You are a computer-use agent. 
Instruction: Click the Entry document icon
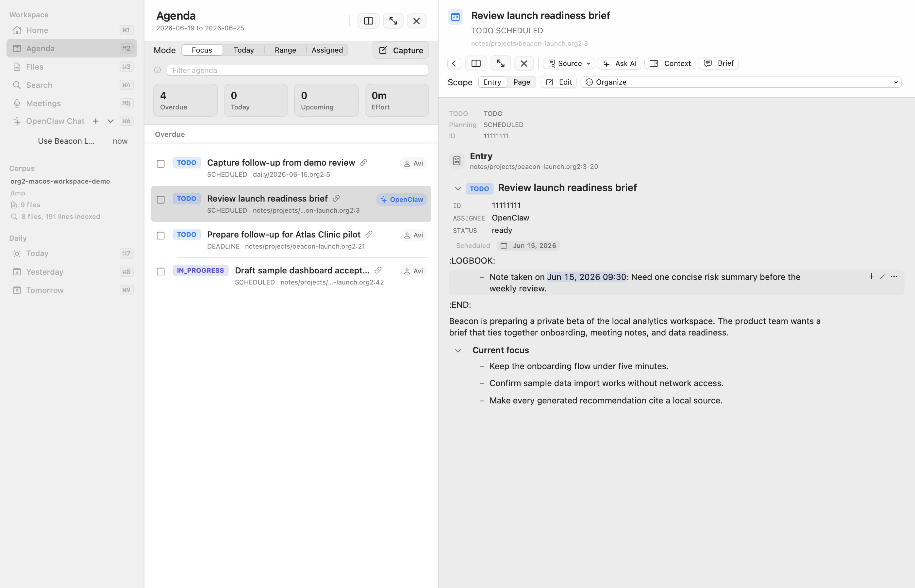[457, 161]
